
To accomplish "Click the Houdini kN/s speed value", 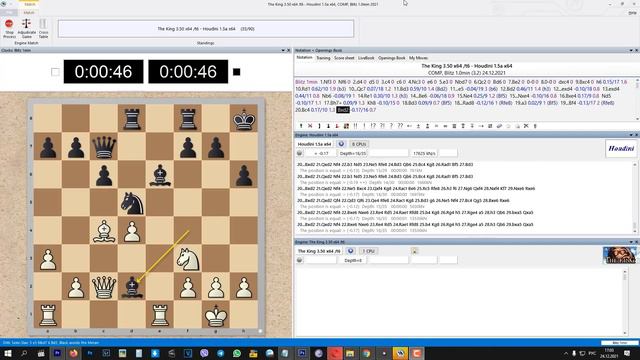I will pos(424,153).
